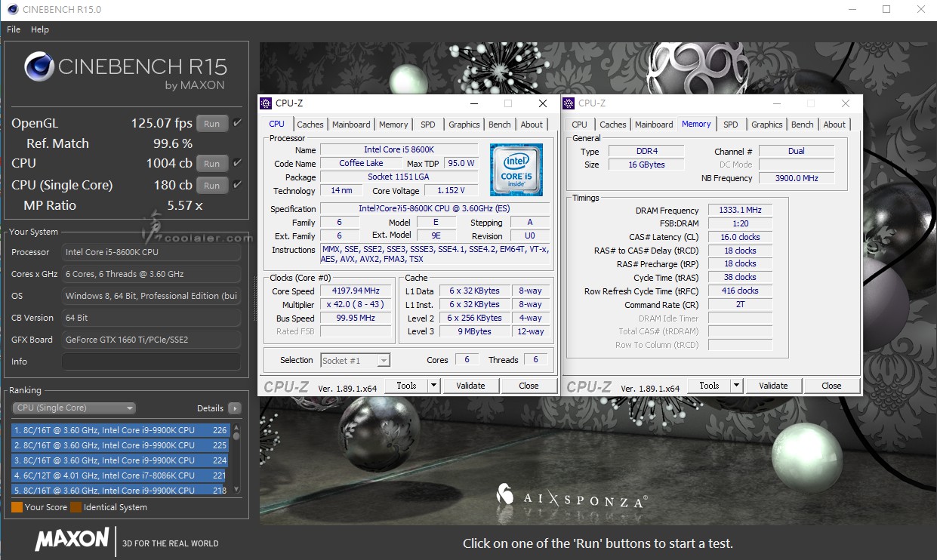Select ranking row 2 scoring 225

[121, 445]
